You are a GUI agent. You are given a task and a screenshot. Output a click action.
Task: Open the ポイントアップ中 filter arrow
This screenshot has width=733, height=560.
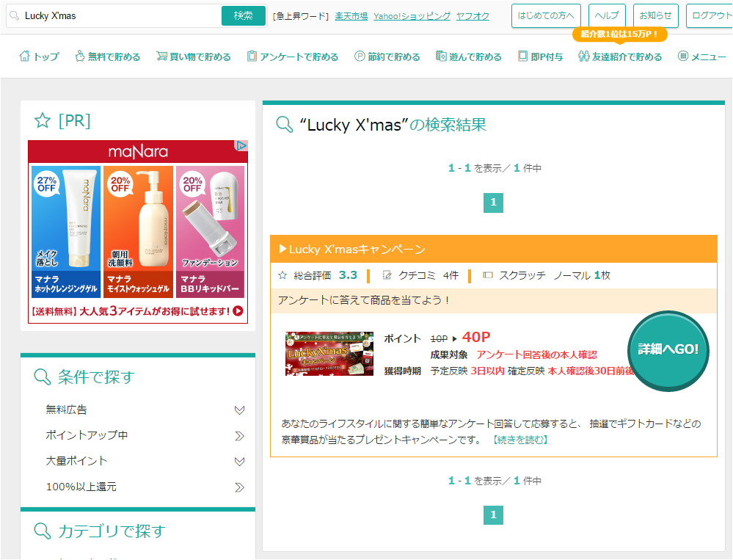239,436
